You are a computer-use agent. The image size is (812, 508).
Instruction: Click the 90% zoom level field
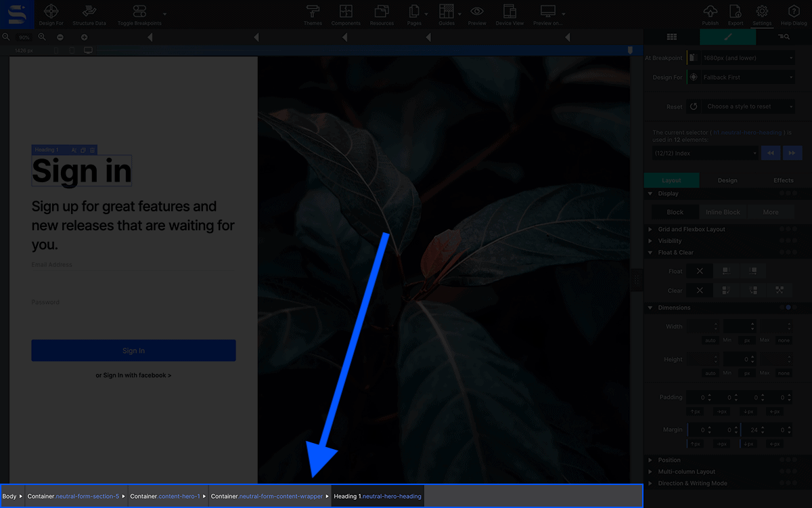point(24,37)
